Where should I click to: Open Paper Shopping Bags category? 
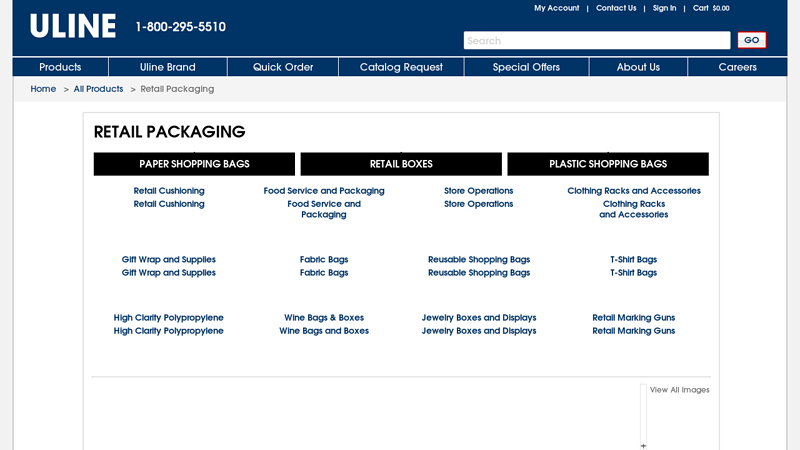[194, 164]
